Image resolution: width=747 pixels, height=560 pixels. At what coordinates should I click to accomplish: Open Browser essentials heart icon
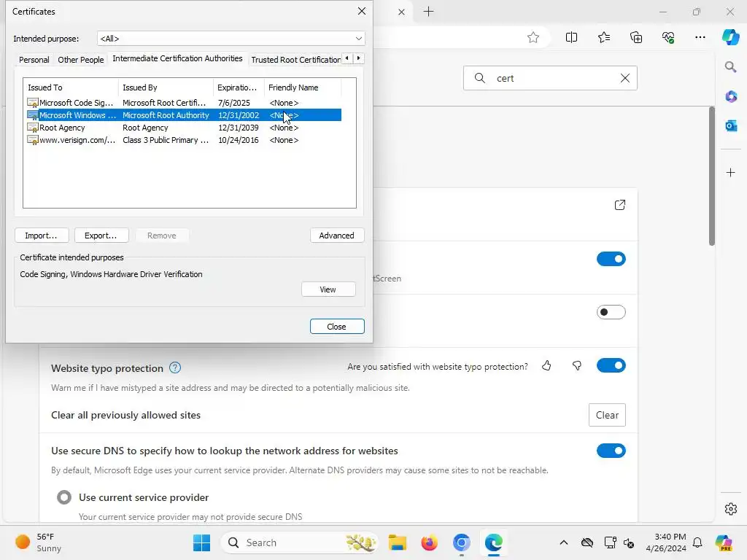click(x=668, y=38)
